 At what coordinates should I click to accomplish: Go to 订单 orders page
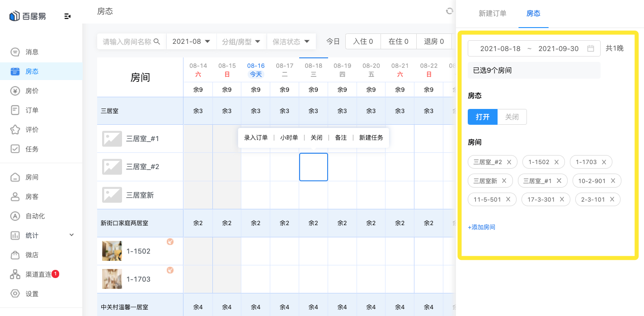(32, 110)
